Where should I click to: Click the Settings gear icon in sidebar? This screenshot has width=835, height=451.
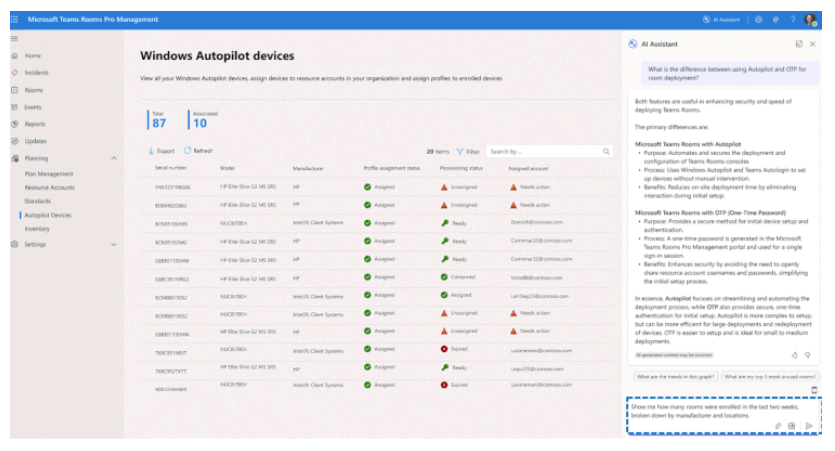(x=15, y=244)
